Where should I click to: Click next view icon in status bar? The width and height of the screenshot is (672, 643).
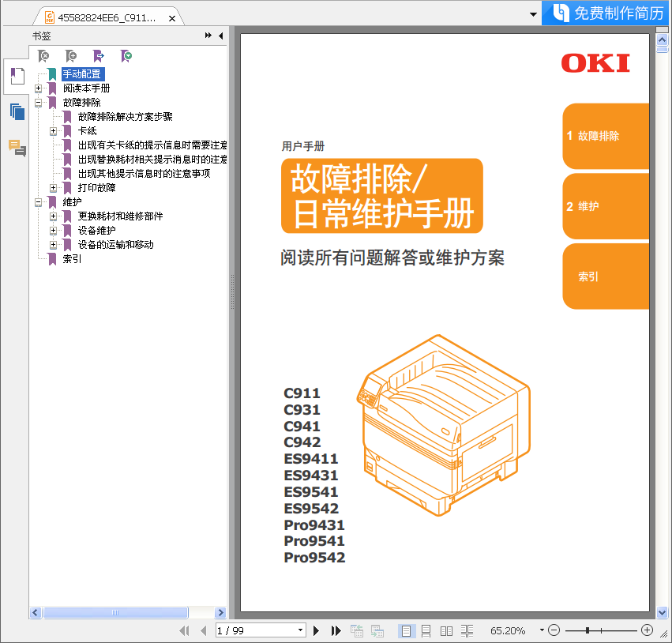coord(377,630)
